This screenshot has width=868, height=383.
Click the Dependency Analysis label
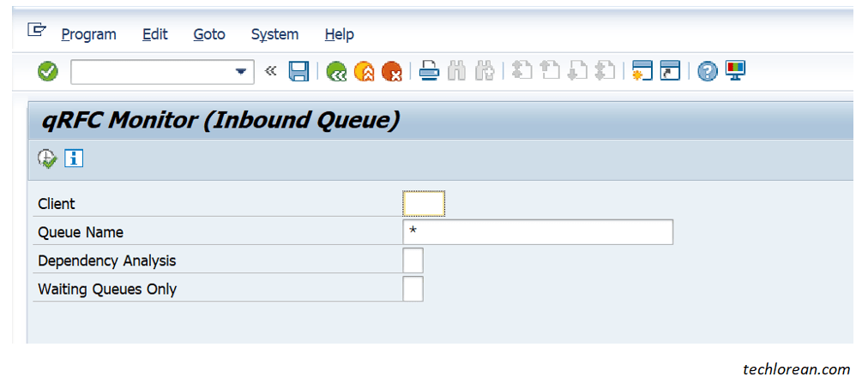(107, 260)
